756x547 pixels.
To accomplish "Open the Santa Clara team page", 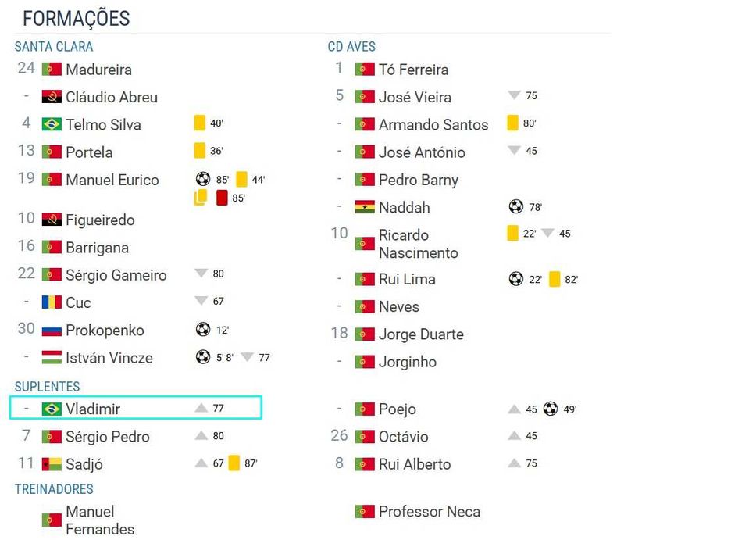I will (x=54, y=47).
